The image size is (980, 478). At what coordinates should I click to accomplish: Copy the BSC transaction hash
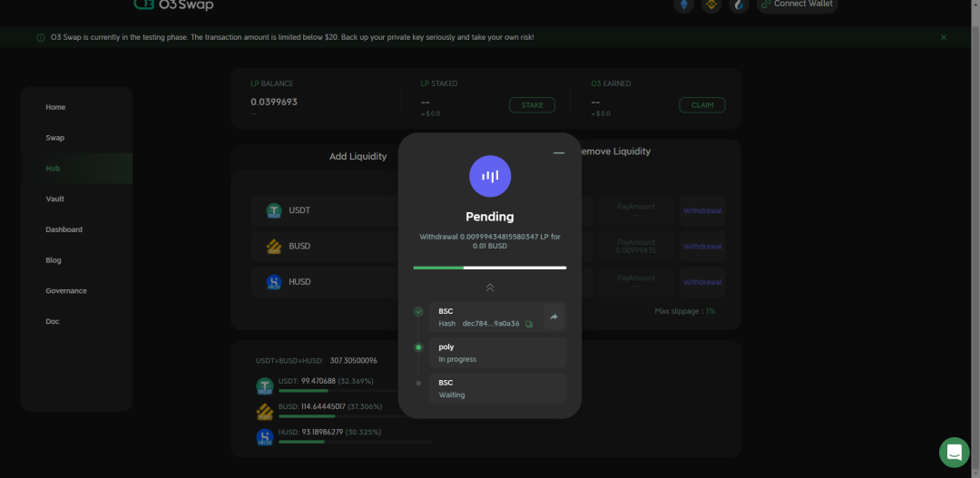point(529,325)
